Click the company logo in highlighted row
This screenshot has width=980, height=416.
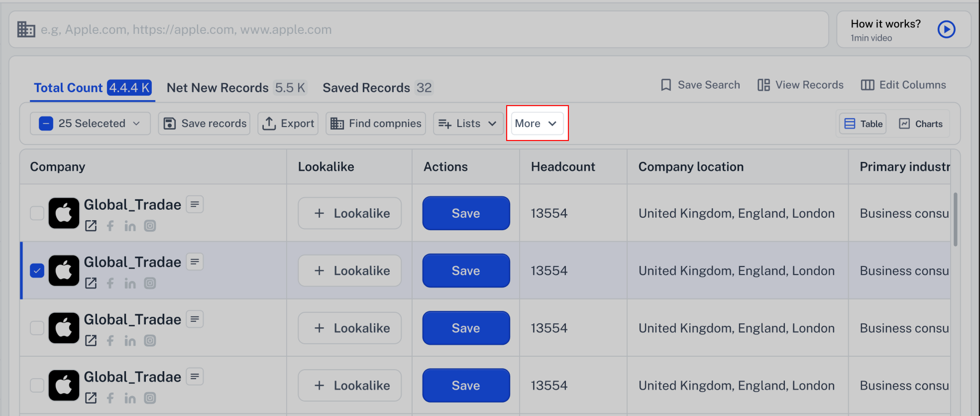tap(64, 271)
